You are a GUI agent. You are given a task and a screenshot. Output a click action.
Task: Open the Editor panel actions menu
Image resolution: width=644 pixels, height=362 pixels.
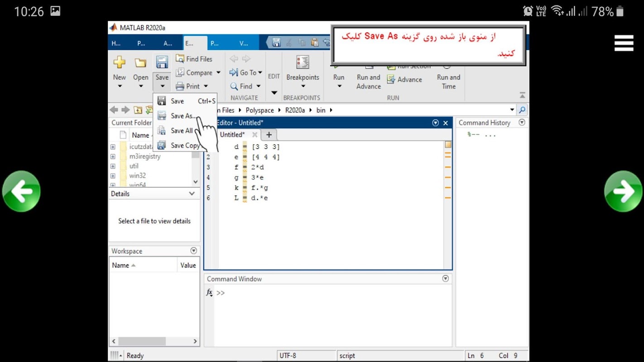click(x=436, y=123)
